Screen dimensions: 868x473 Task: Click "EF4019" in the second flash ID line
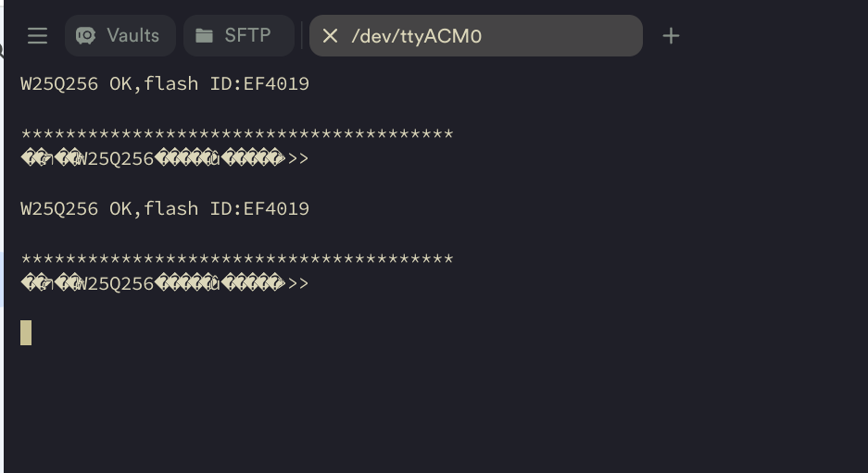point(276,208)
